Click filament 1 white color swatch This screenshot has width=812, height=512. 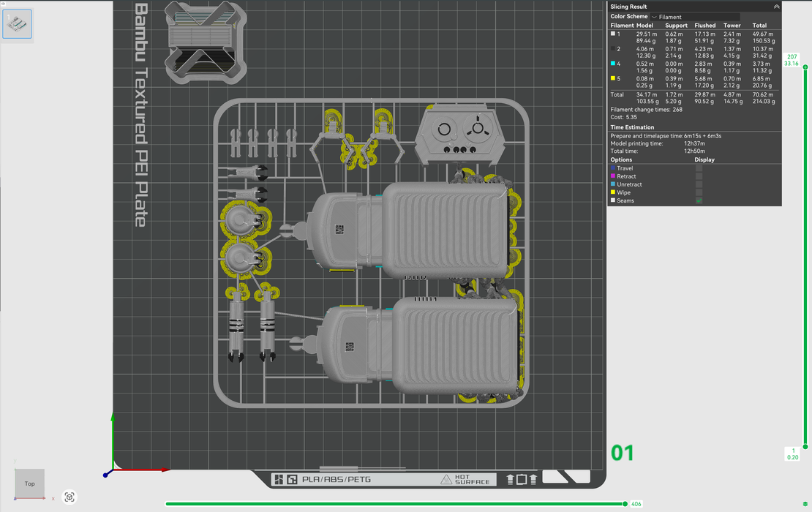pyautogui.click(x=614, y=34)
